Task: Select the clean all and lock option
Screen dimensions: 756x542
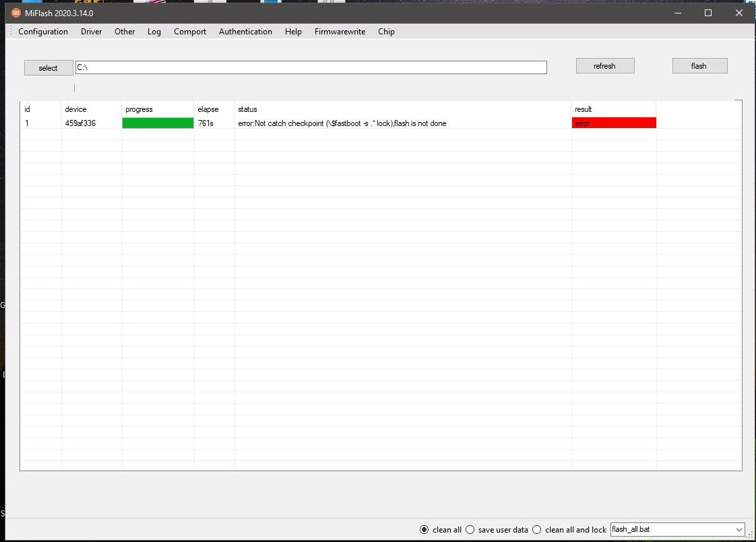Action: click(x=569, y=529)
